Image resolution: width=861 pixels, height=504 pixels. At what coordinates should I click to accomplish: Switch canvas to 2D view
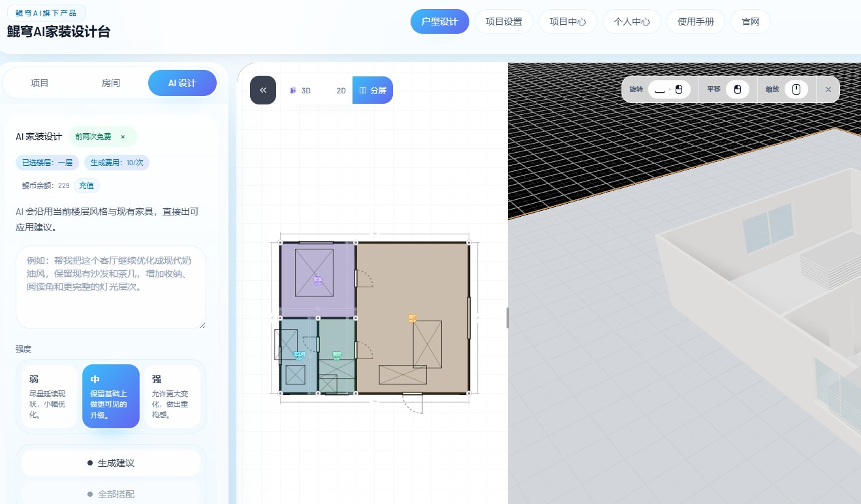(341, 91)
